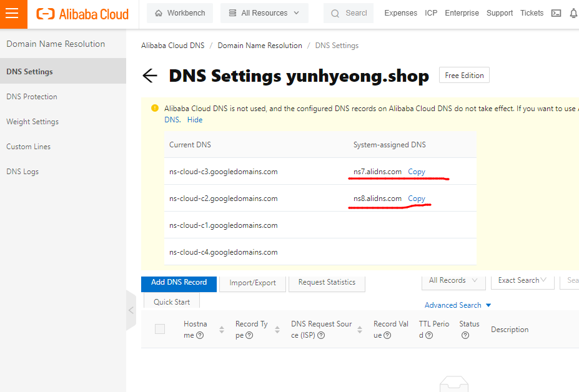The height and width of the screenshot is (392, 579).
Task: Click Alibaba Cloud DNS breadcrumb
Action: pos(172,46)
